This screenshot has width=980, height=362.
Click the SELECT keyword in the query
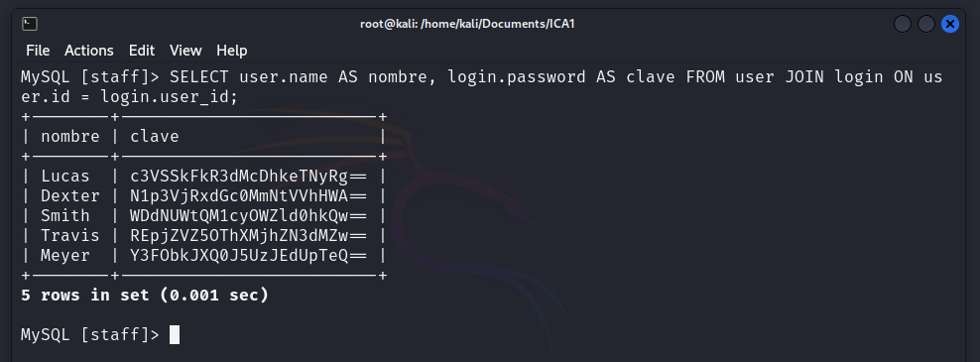click(x=199, y=77)
